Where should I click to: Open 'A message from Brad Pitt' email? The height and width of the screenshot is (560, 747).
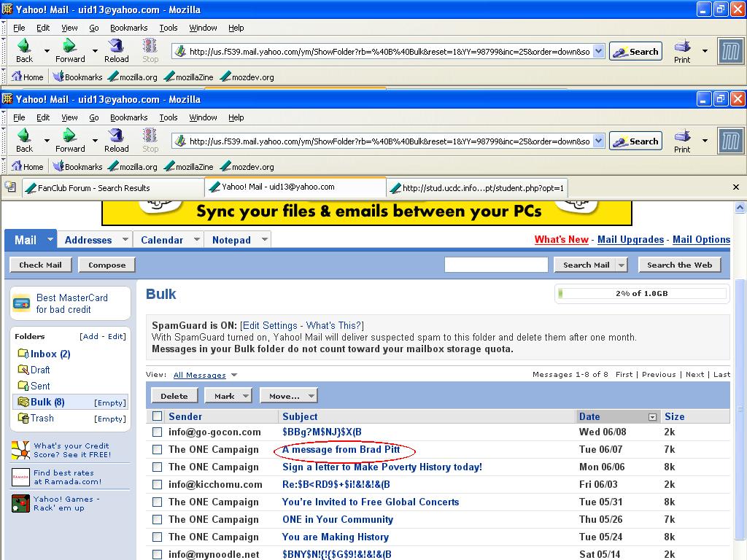point(341,449)
